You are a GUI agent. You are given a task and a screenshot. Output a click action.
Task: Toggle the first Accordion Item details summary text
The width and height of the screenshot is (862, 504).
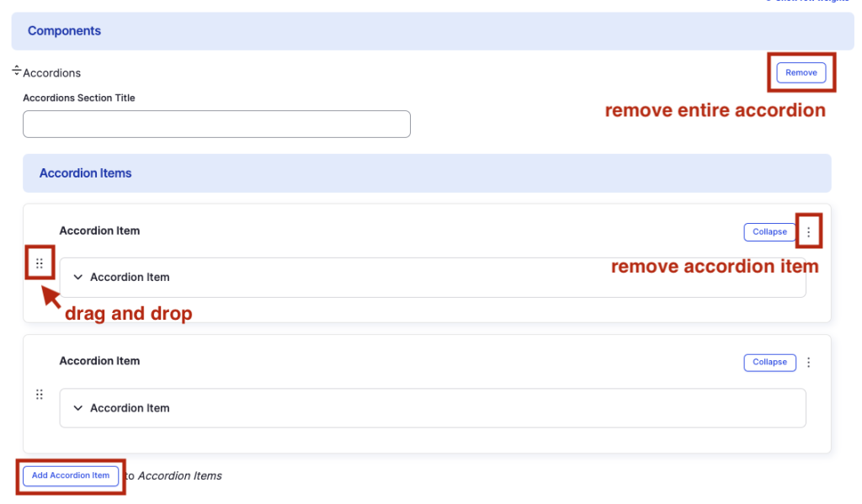point(130,277)
